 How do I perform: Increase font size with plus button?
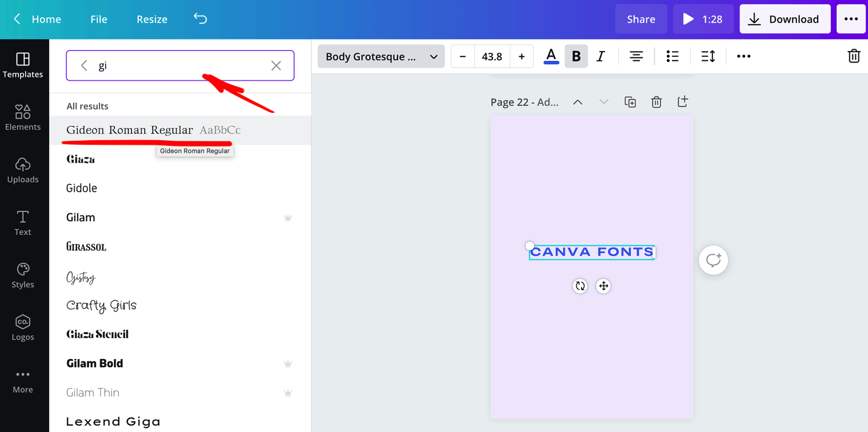point(521,56)
